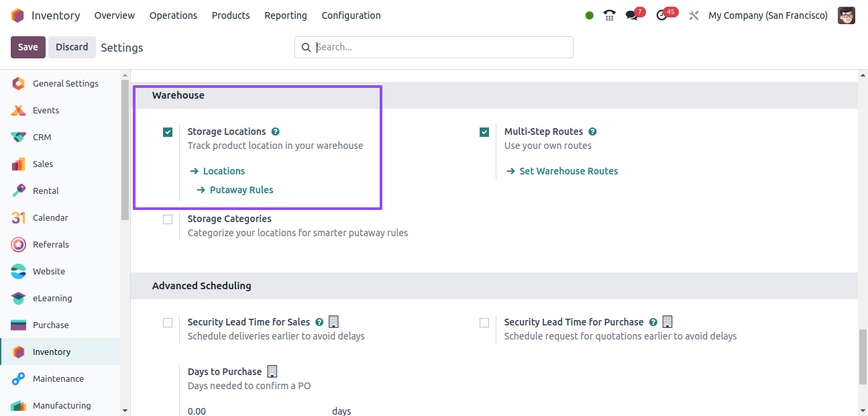Click the main settings page scrollbar thumb
The image size is (868, 416).
(x=863, y=358)
